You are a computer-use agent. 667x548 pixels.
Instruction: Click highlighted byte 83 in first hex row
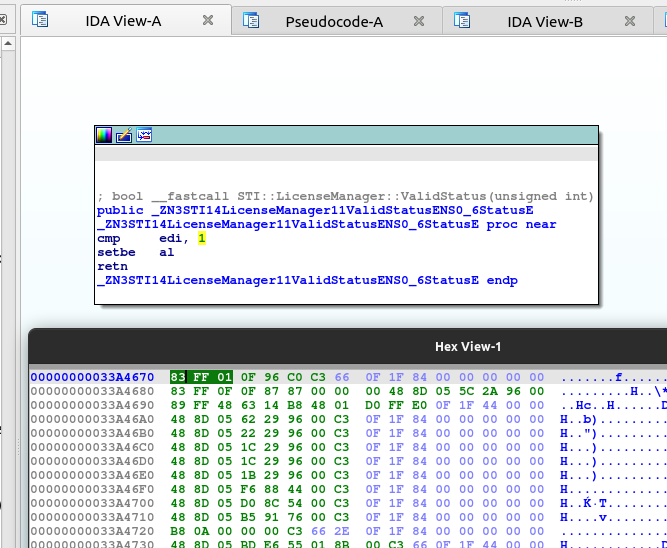178,377
